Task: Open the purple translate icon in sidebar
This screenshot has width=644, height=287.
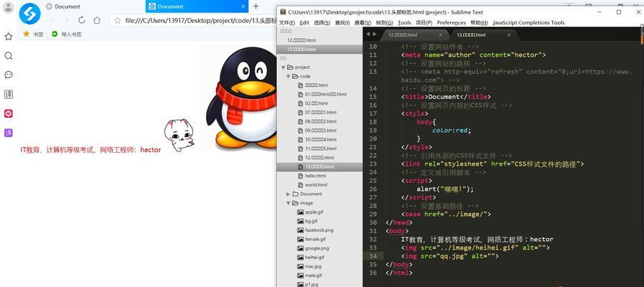Action: (8, 133)
